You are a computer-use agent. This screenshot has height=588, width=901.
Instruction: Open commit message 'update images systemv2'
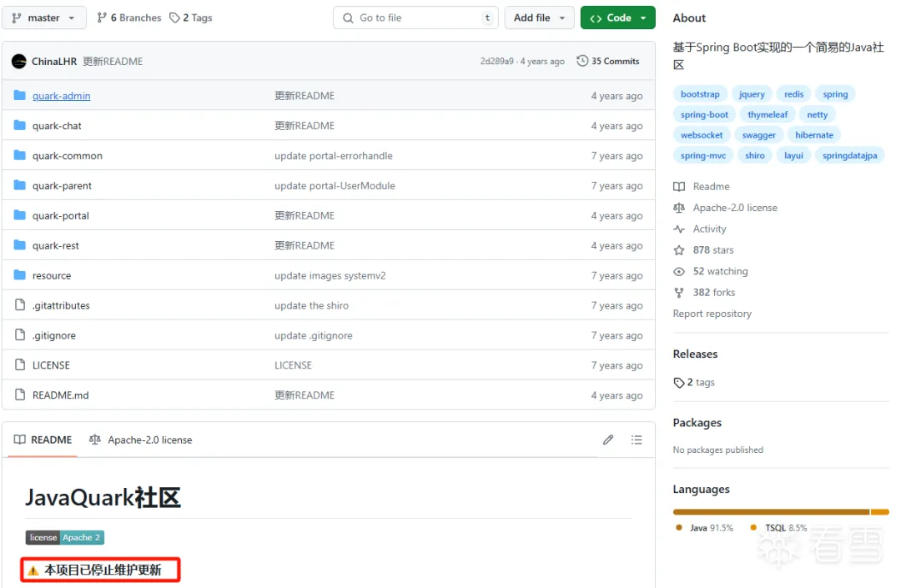pyautogui.click(x=330, y=275)
